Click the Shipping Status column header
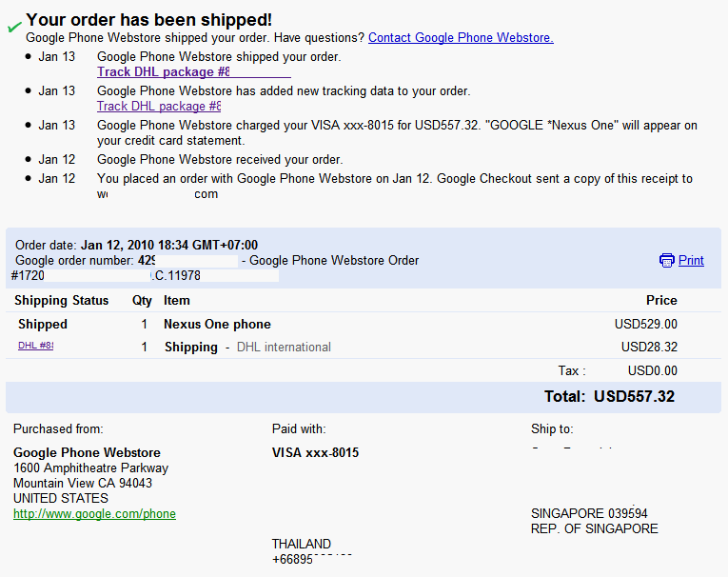Screen dimensions: 728x577 click(62, 301)
